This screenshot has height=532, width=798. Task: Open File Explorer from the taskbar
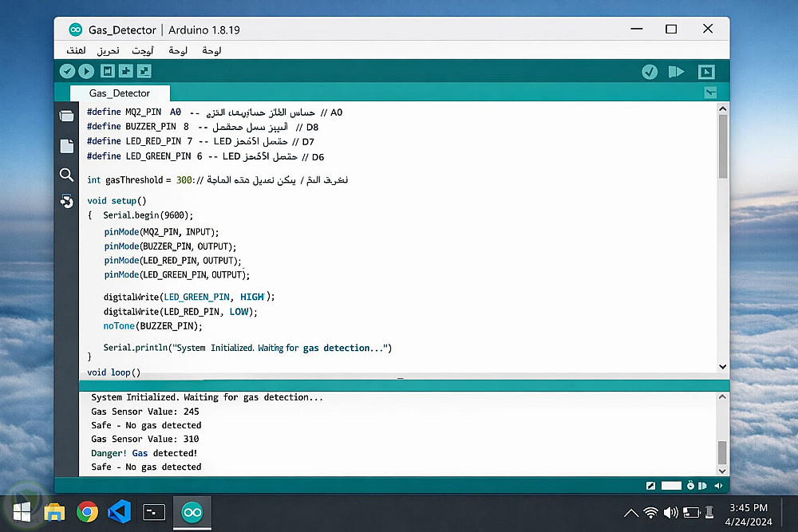(x=54, y=512)
